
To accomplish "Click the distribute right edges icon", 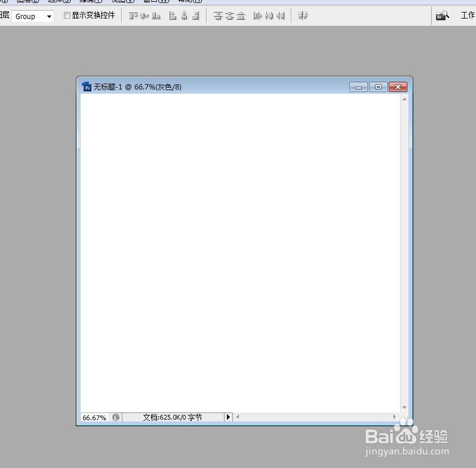I will pos(281,16).
